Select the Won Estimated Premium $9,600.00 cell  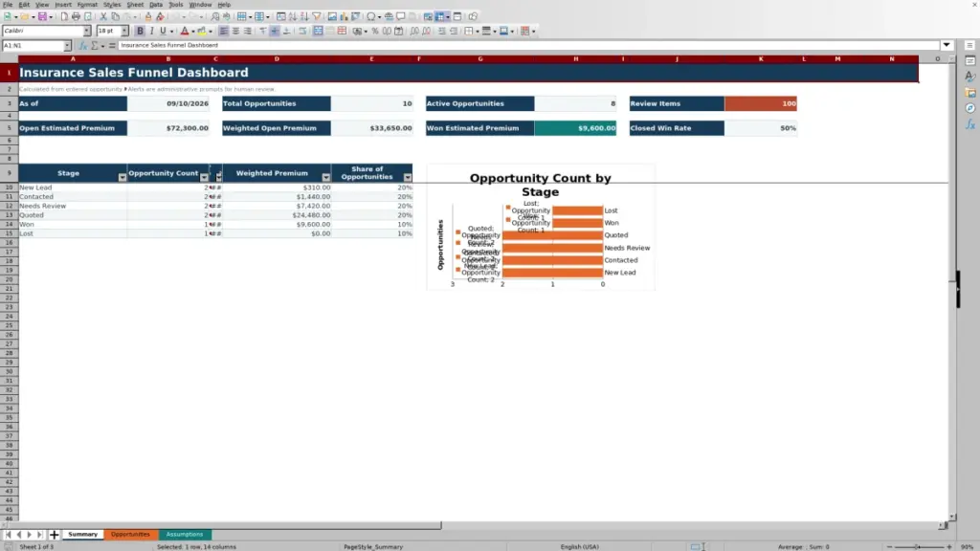point(575,128)
